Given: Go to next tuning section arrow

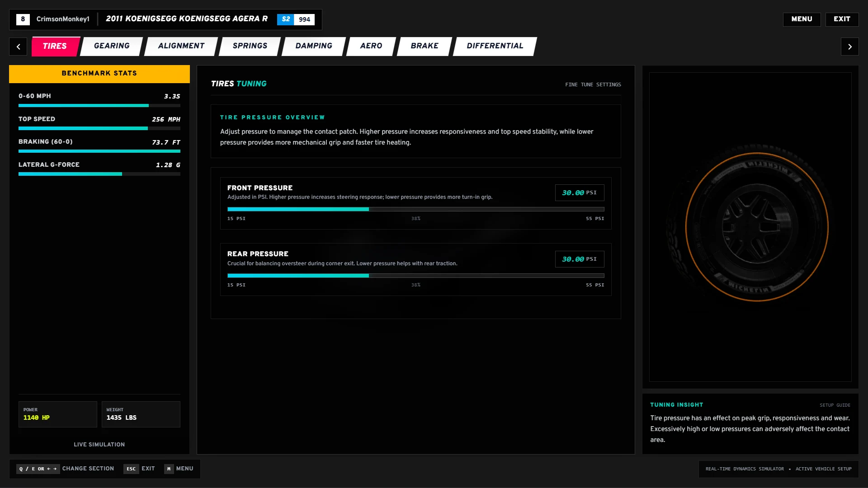Looking at the screenshot, I should click(849, 47).
